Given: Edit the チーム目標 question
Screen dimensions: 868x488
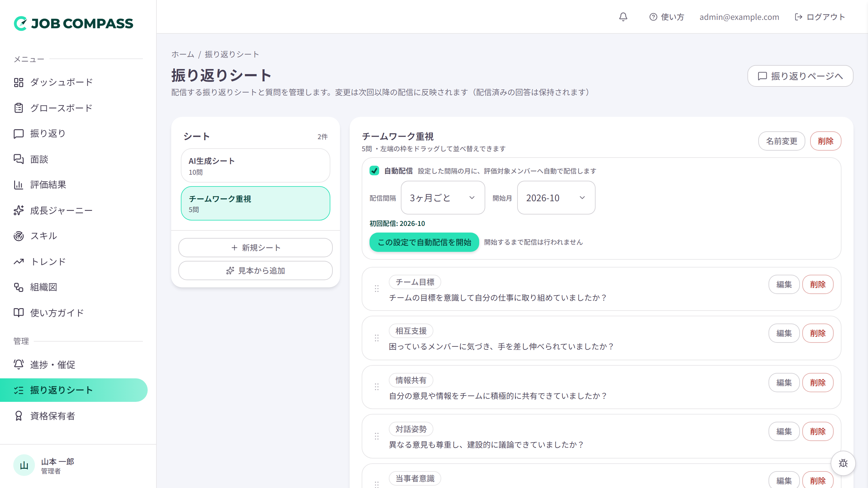Looking at the screenshot, I should point(784,285).
